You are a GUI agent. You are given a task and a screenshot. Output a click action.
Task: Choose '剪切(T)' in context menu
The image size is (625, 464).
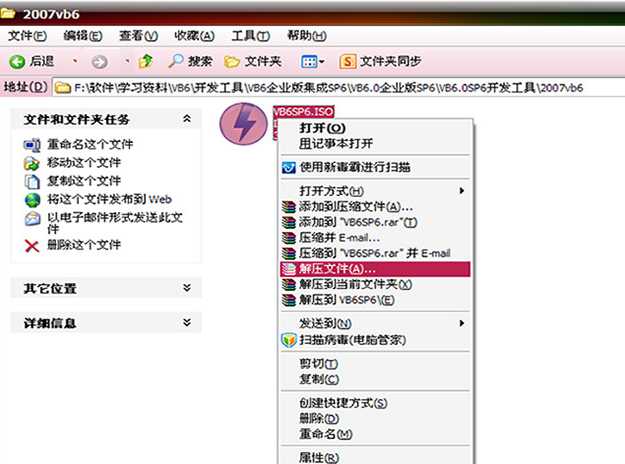coord(375,364)
